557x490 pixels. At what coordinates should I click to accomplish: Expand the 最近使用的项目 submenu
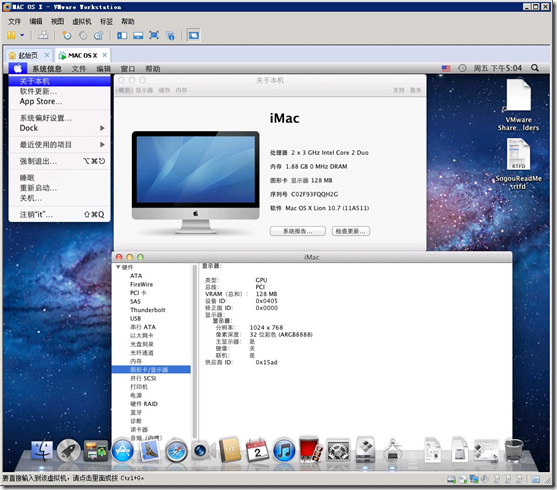pos(60,144)
